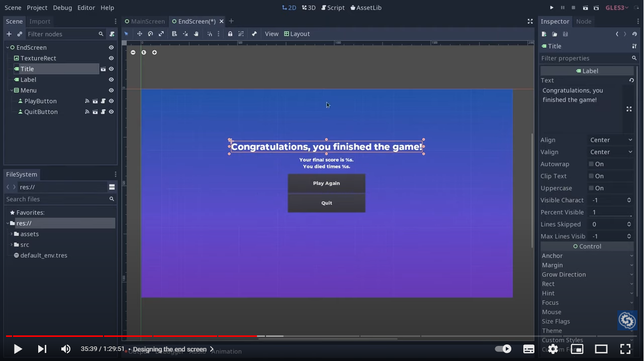644x361 pixels.
Task: Toggle visibility of EndScreen node
Action: coord(111,47)
